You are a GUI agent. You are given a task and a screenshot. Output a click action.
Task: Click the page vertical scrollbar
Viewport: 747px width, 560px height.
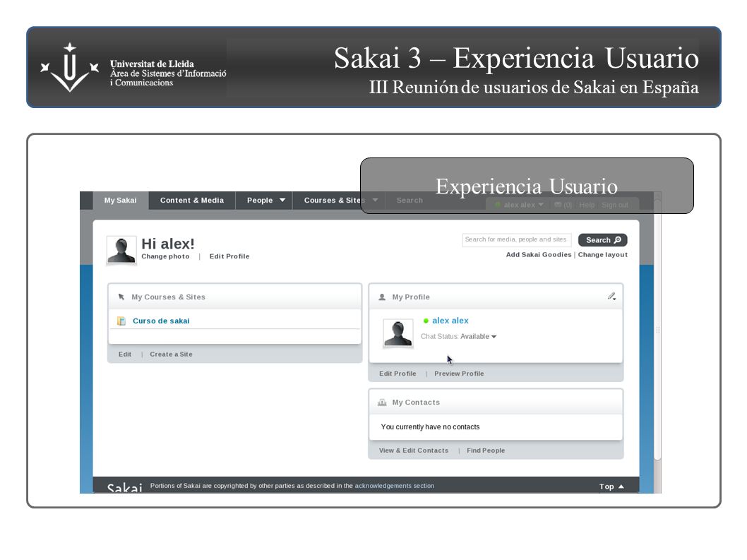coord(657,329)
